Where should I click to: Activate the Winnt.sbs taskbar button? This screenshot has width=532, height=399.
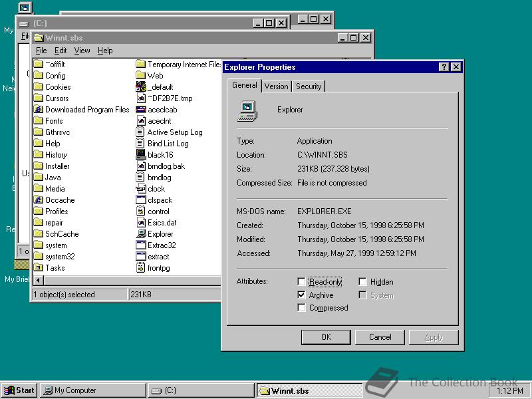click(x=309, y=390)
